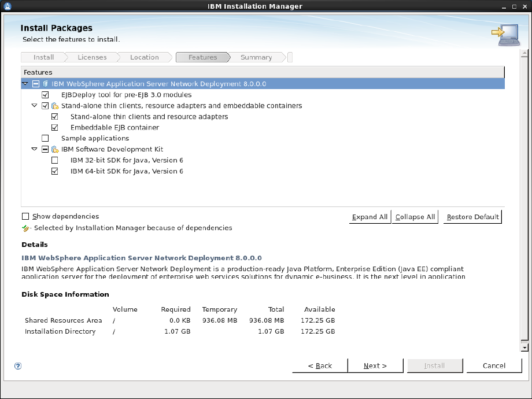Click the Cancel button
This screenshot has width=532, height=399.
pyautogui.click(x=494, y=365)
